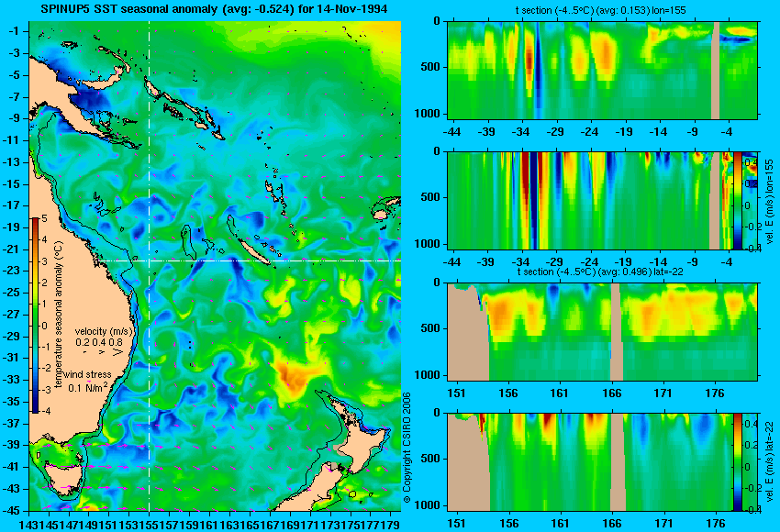Click the '151' longitude label under the lat=-22 temperature section

(456, 393)
